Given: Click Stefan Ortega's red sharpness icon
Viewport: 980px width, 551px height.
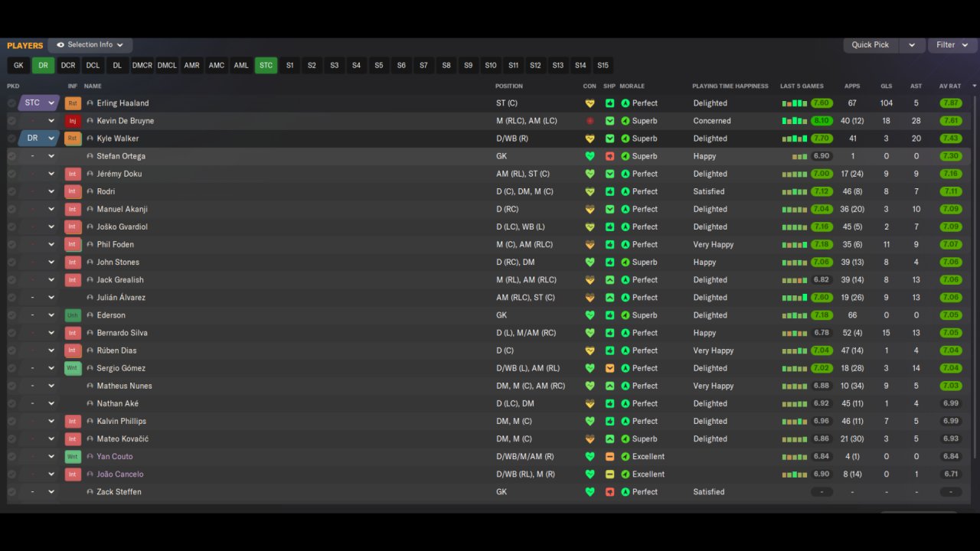Looking at the screenshot, I should [x=609, y=156].
